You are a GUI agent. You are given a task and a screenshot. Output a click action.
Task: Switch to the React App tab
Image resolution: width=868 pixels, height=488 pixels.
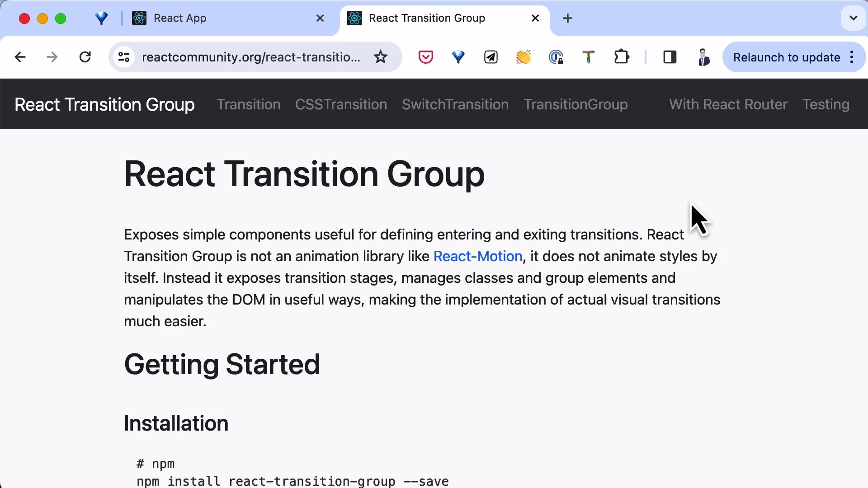click(x=180, y=18)
